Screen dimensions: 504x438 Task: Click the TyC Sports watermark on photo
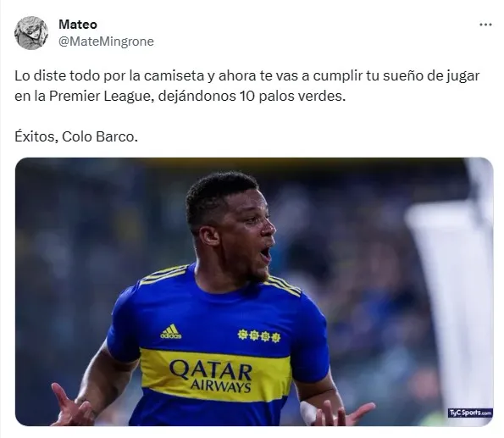(470, 413)
